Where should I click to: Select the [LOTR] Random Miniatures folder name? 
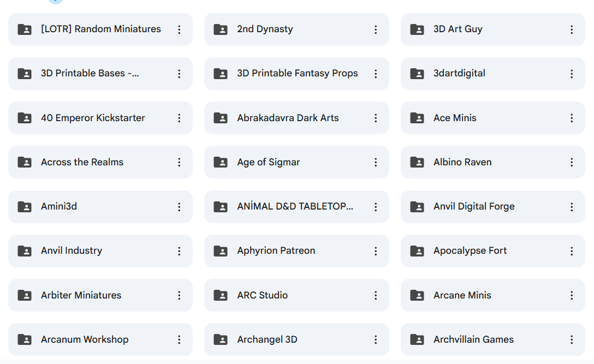coord(101,29)
